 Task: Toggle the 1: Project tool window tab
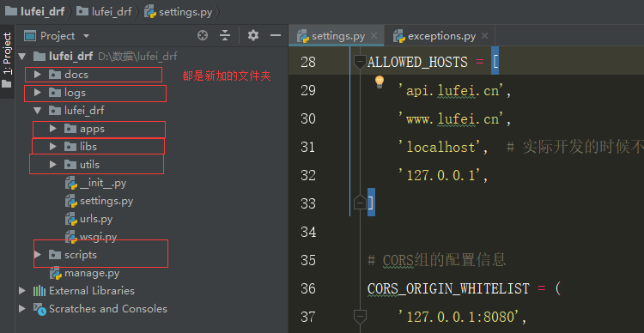[7, 61]
